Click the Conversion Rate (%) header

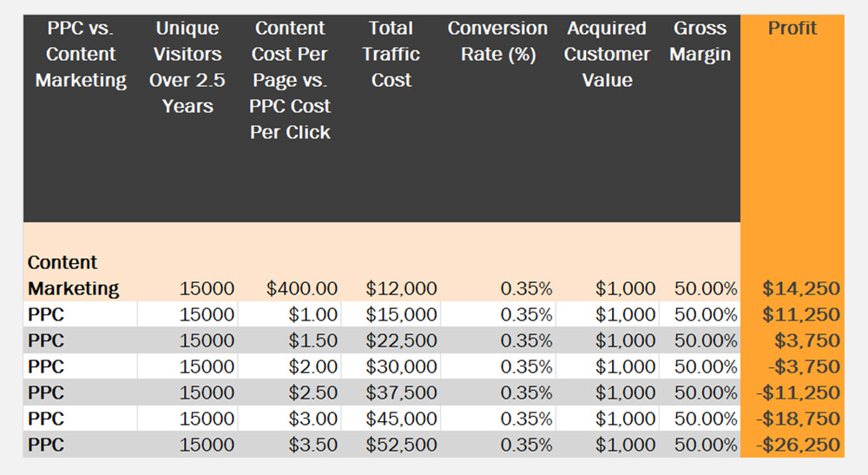click(x=497, y=42)
